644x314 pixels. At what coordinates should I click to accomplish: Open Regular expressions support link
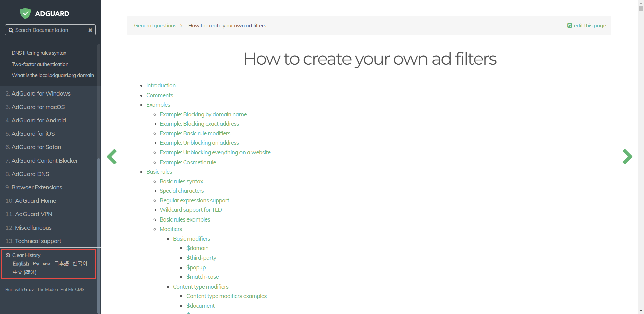(194, 200)
